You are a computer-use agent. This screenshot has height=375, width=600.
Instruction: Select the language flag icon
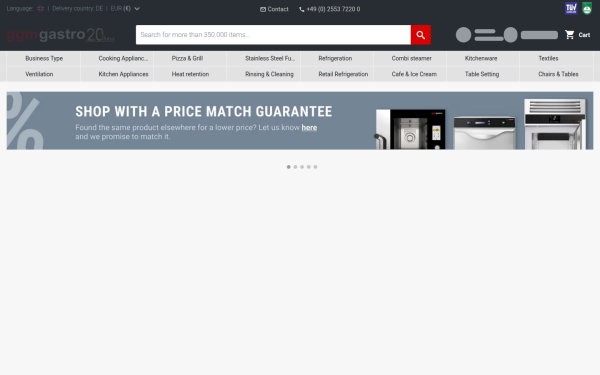(x=41, y=8)
